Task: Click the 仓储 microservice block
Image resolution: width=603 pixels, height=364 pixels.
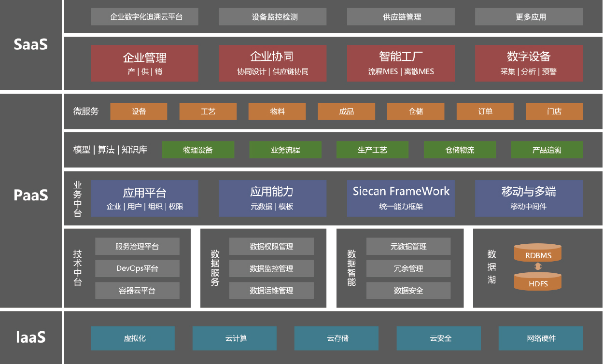Action: click(x=416, y=112)
